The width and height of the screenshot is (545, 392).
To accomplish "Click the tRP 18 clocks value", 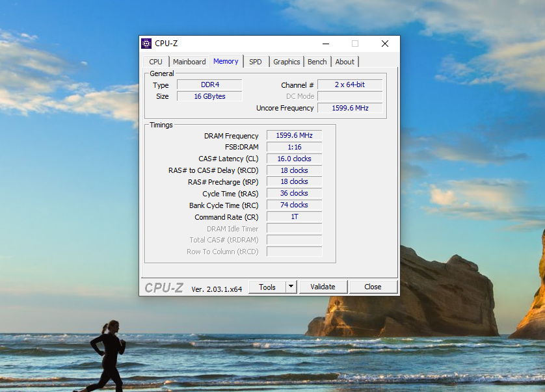I will [x=295, y=182].
